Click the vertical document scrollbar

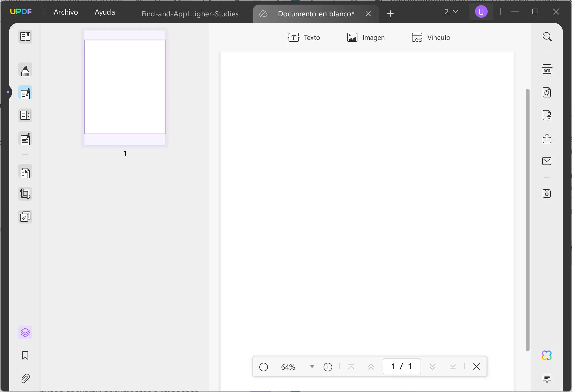pyautogui.click(x=528, y=220)
